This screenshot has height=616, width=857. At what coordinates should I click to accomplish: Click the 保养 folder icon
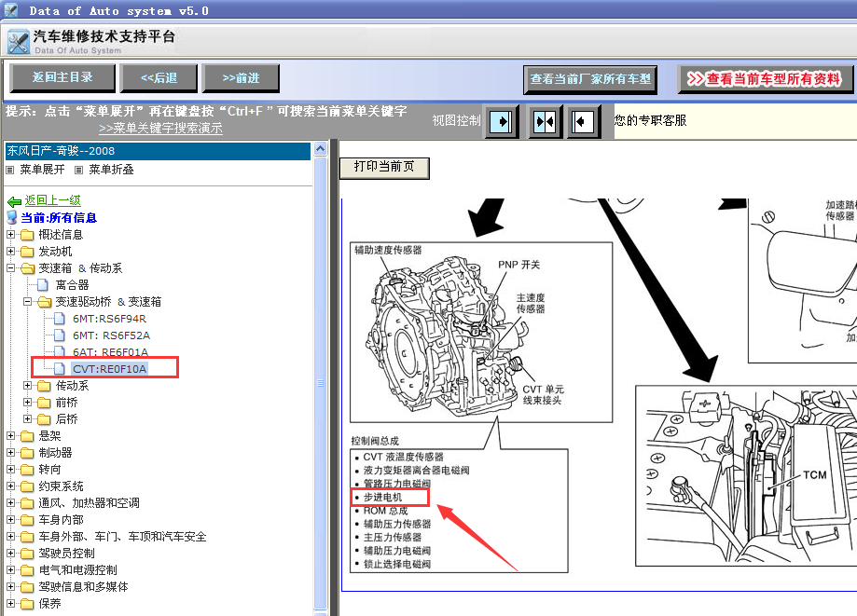[27, 605]
